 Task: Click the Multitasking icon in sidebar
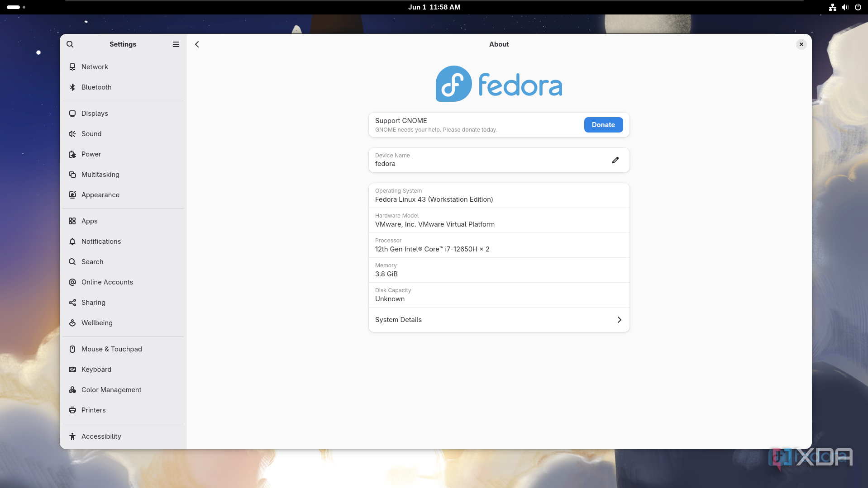click(x=72, y=175)
